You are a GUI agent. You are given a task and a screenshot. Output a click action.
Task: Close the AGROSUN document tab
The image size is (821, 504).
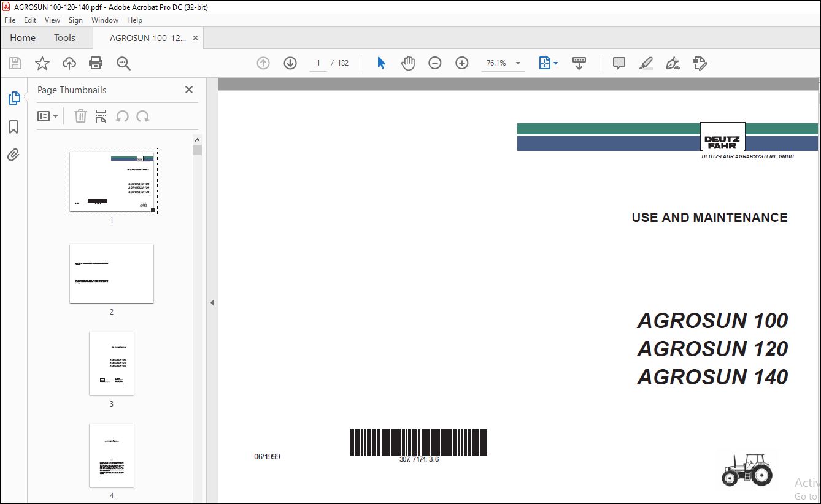pos(195,38)
